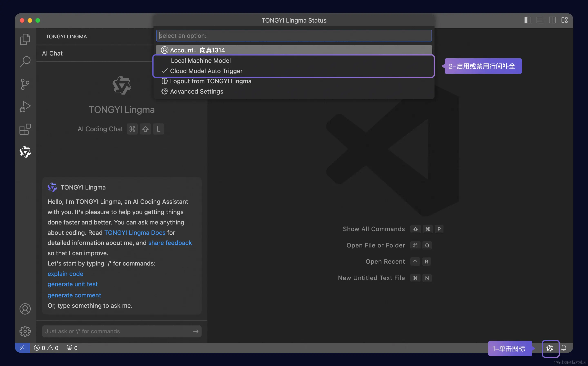Toggle the primary side bar layout button
Image resolution: width=588 pixels, height=366 pixels.
(528, 20)
